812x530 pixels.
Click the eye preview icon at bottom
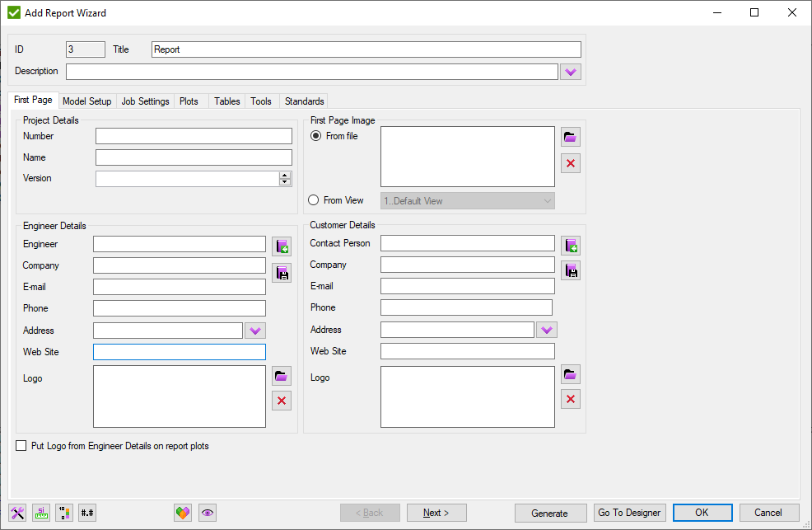click(207, 513)
